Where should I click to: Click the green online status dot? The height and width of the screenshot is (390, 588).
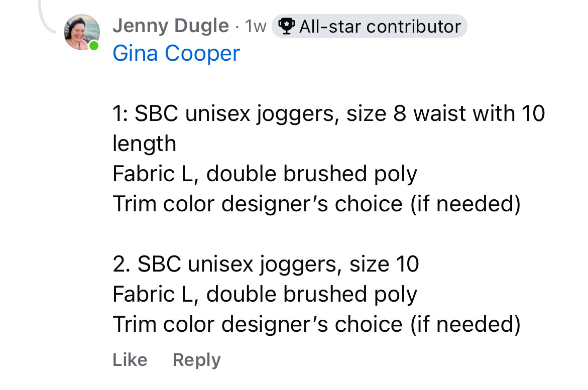pyautogui.click(x=93, y=46)
